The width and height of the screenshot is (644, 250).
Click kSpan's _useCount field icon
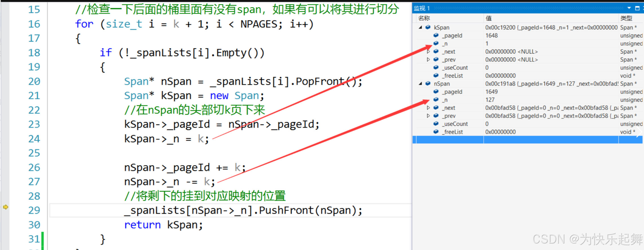click(436, 67)
